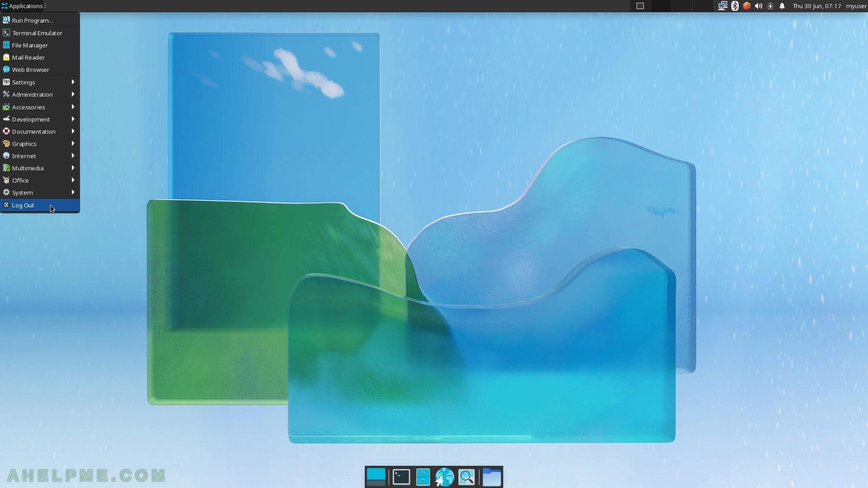Screen dimensions: 868x488
Task: Open Web Browser menu entry
Action: (40, 70)
